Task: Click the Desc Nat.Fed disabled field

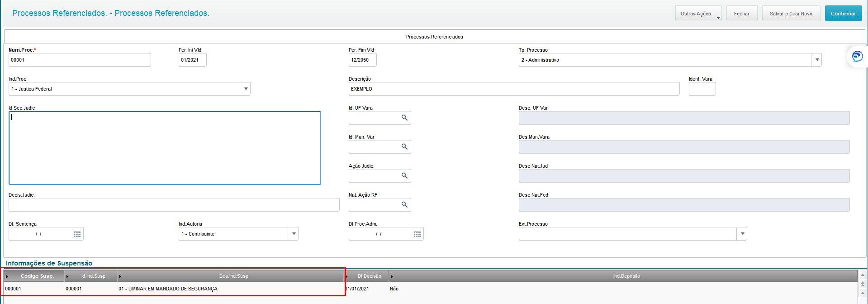Action: 684,205
